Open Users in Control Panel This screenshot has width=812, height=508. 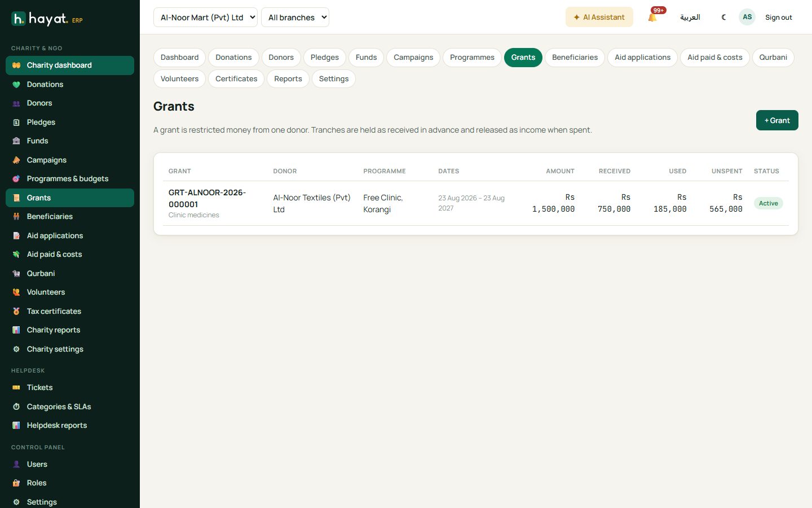70,464
